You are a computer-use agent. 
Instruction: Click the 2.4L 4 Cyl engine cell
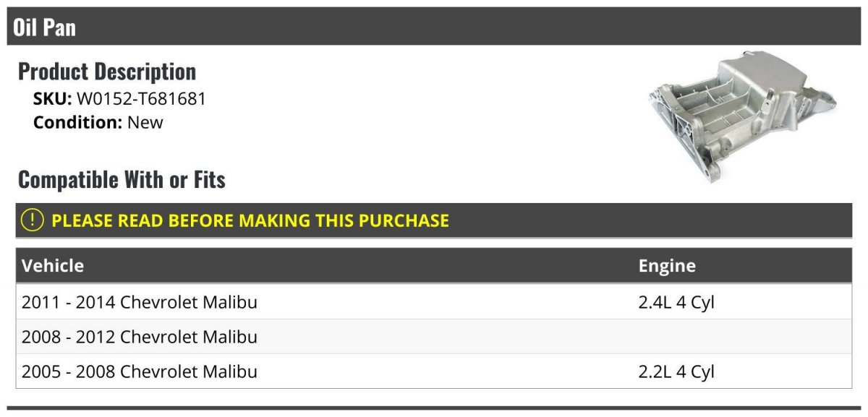(676, 302)
